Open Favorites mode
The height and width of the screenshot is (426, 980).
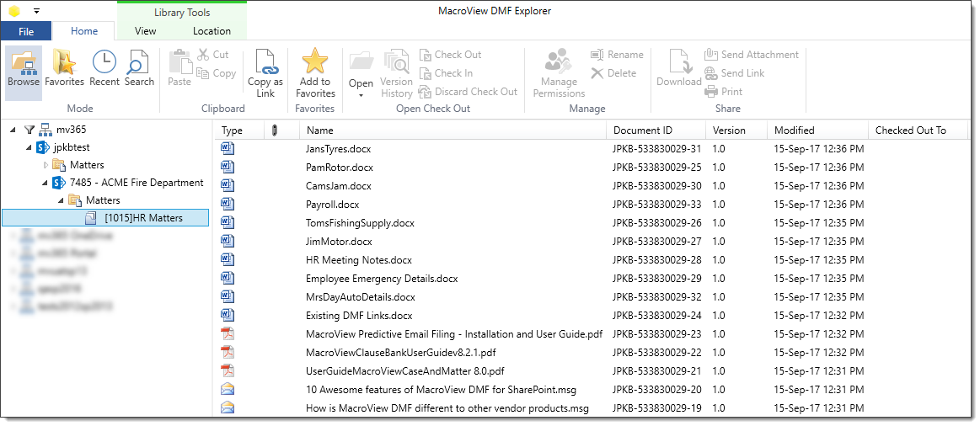pyautogui.click(x=64, y=69)
